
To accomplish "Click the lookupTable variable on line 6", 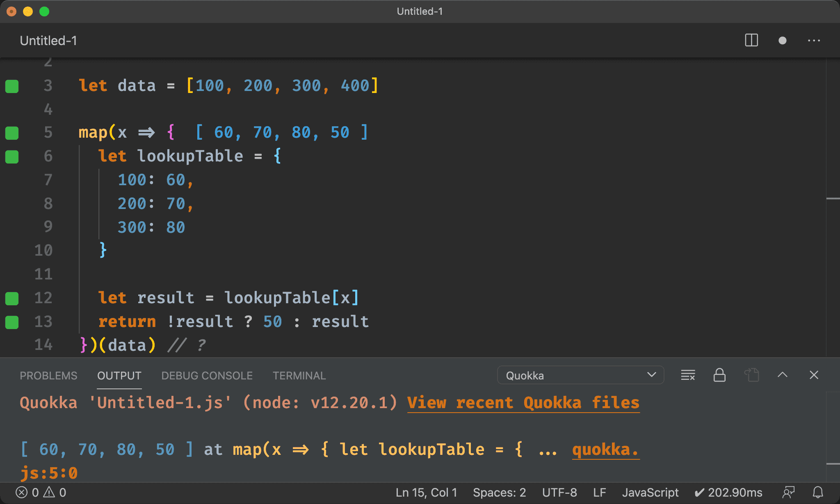I will 190,156.
